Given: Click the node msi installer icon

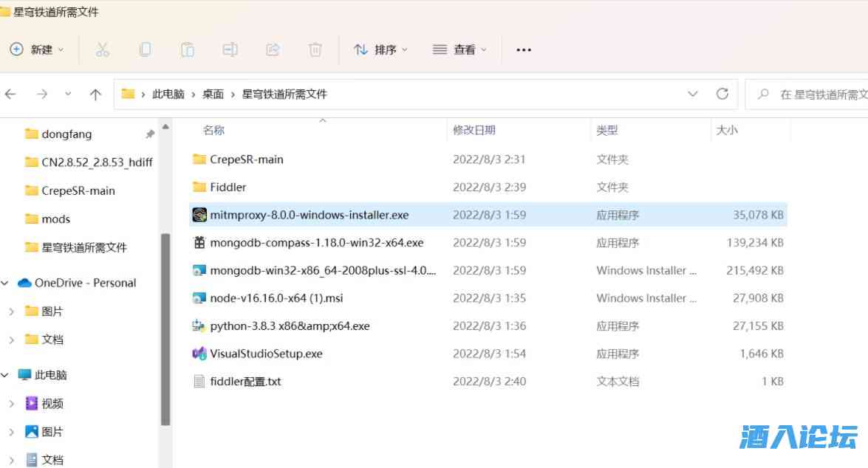Looking at the screenshot, I should point(199,298).
